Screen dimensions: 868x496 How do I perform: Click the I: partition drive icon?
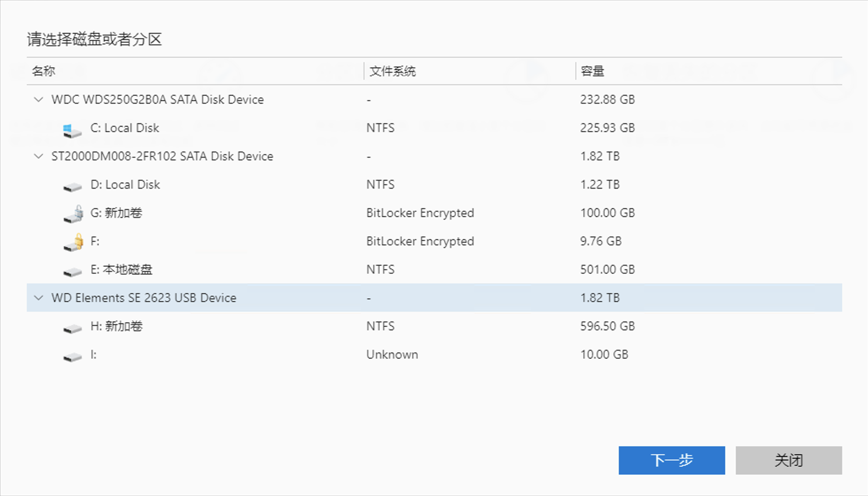pyautogui.click(x=72, y=357)
